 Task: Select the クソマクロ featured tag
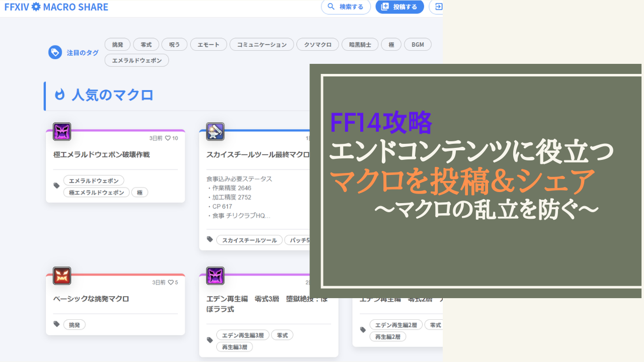coord(317,44)
